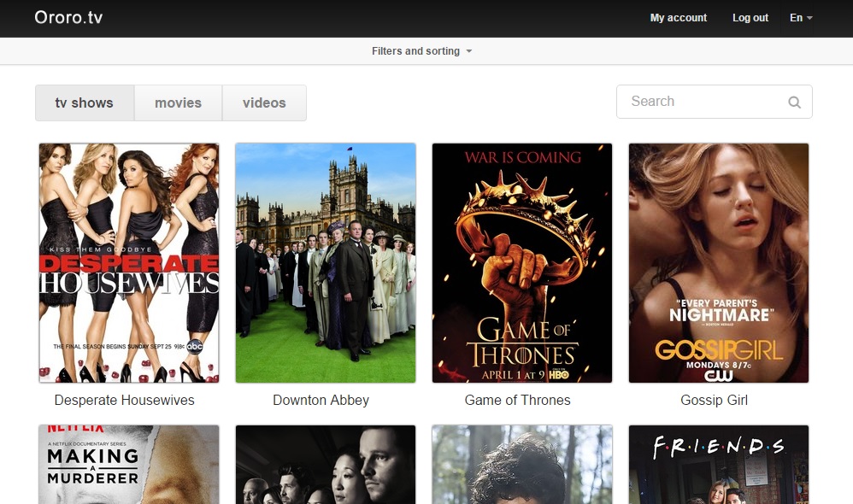Select the tv shows tab

(x=85, y=103)
